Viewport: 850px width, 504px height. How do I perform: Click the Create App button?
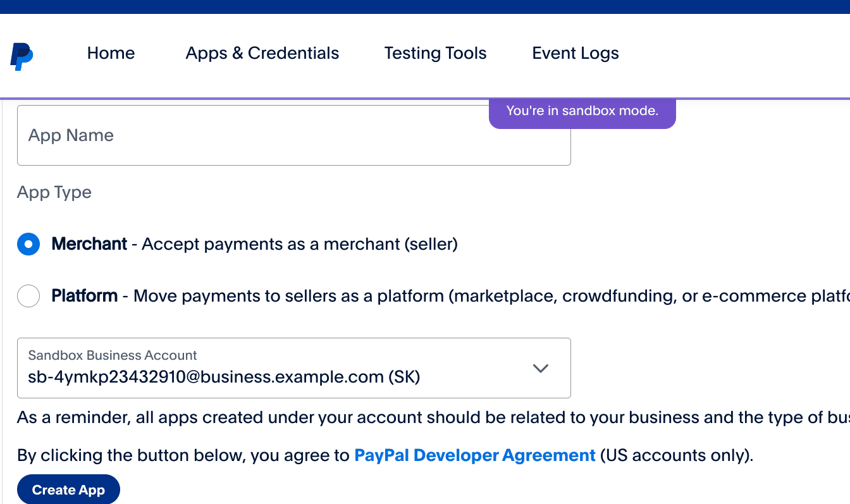click(68, 490)
